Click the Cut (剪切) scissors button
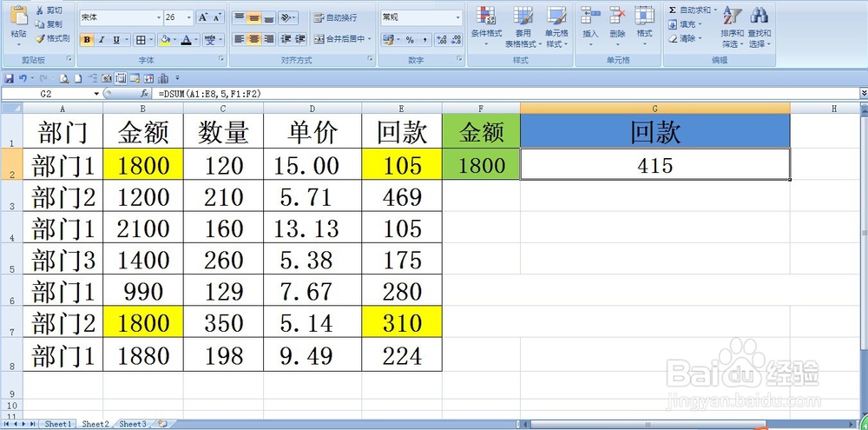868x430 pixels. [x=48, y=10]
